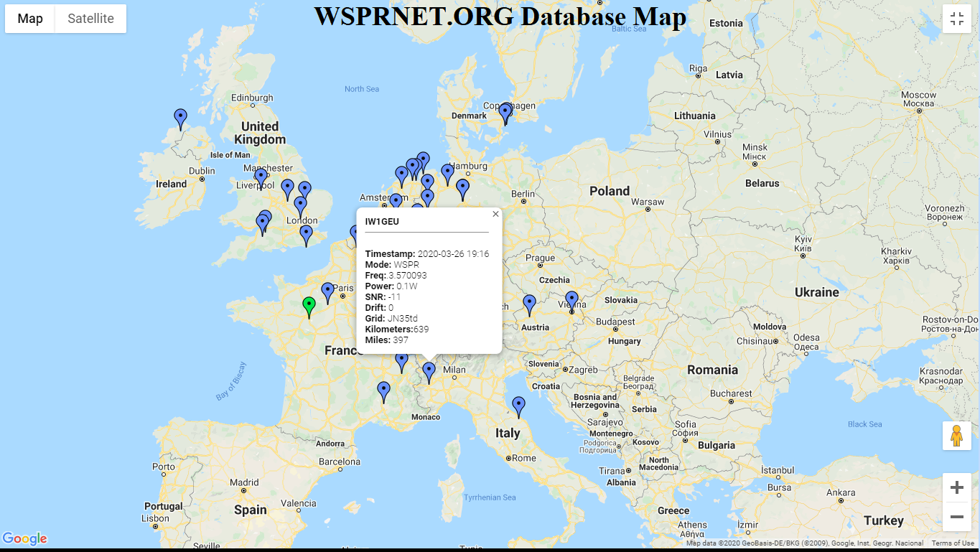
Task: Close the IW1GEU info popup
Action: pyautogui.click(x=495, y=214)
